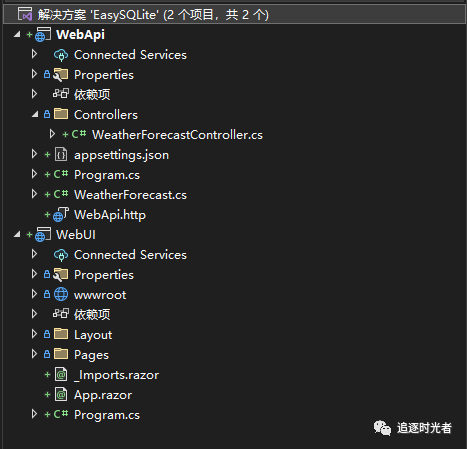467x449 pixels.
Task: Click the wwwroot globe icon
Action: (x=61, y=295)
